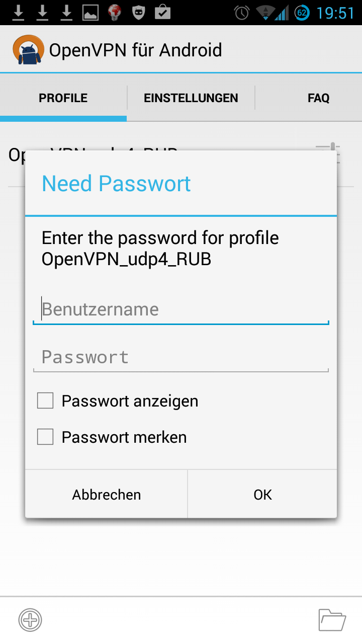Open the import profile folder icon
362x644 pixels.
pos(332,619)
